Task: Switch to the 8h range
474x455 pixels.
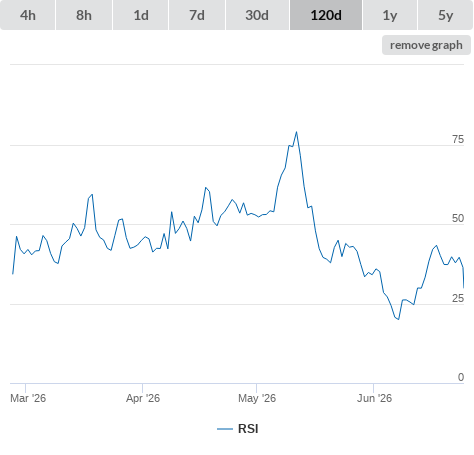Action: click(x=84, y=15)
